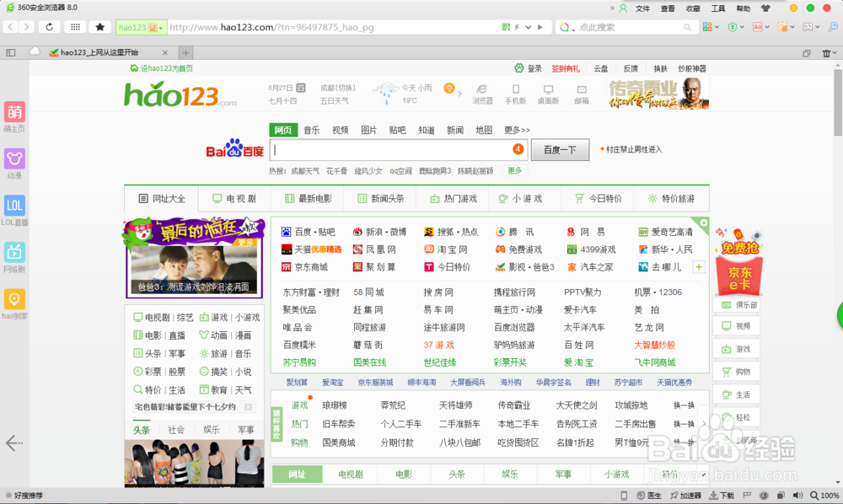Open the zoom 100% control
The width and height of the screenshot is (843, 504).
click(824, 496)
